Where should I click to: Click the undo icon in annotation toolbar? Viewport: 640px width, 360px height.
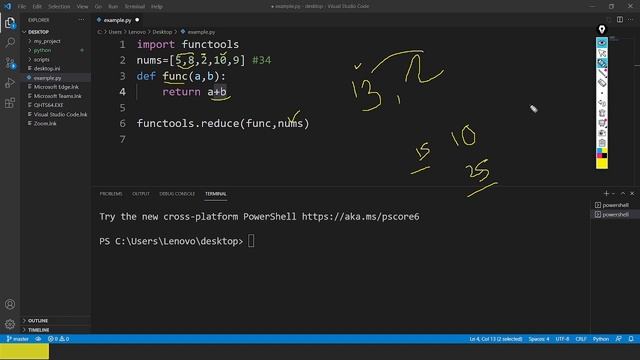(602, 103)
